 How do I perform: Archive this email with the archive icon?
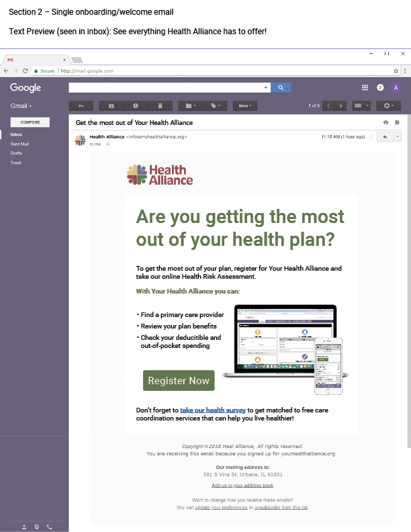pyautogui.click(x=111, y=106)
